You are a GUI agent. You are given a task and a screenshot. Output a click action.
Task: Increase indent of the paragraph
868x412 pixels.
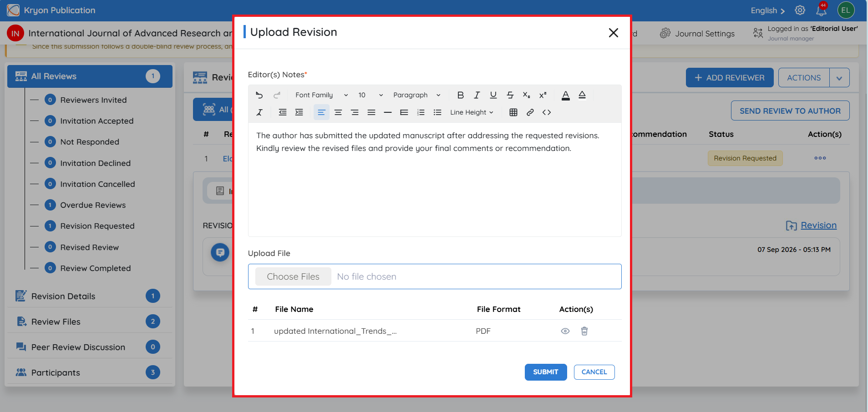(x=299, y=112)
